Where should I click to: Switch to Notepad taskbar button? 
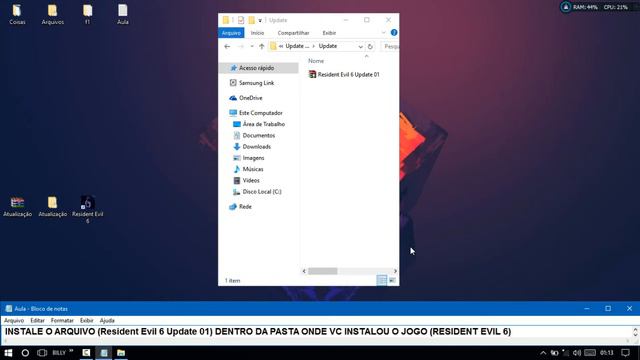(x=104, y=353)
